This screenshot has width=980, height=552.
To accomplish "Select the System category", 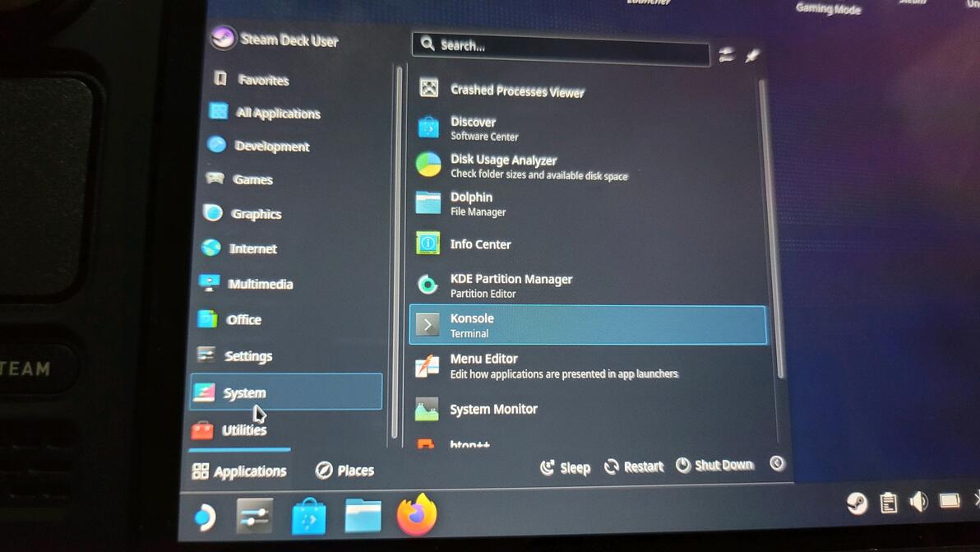I will click(286, 392).
